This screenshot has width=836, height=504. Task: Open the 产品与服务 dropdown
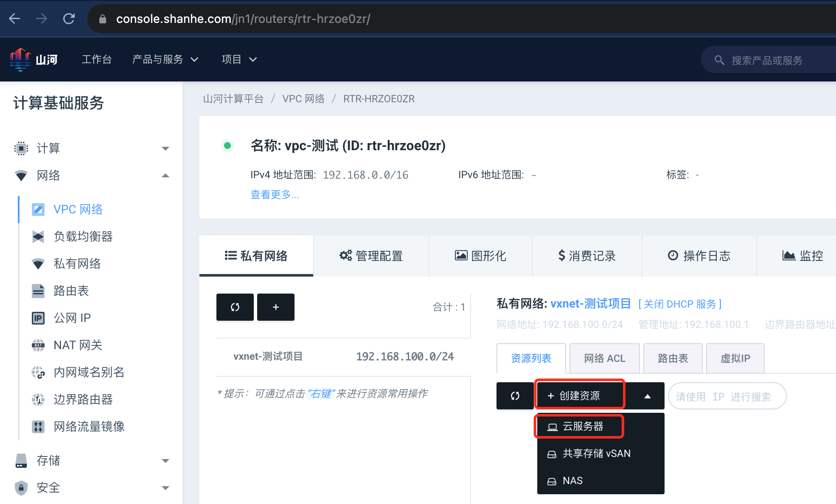(165, 59)
